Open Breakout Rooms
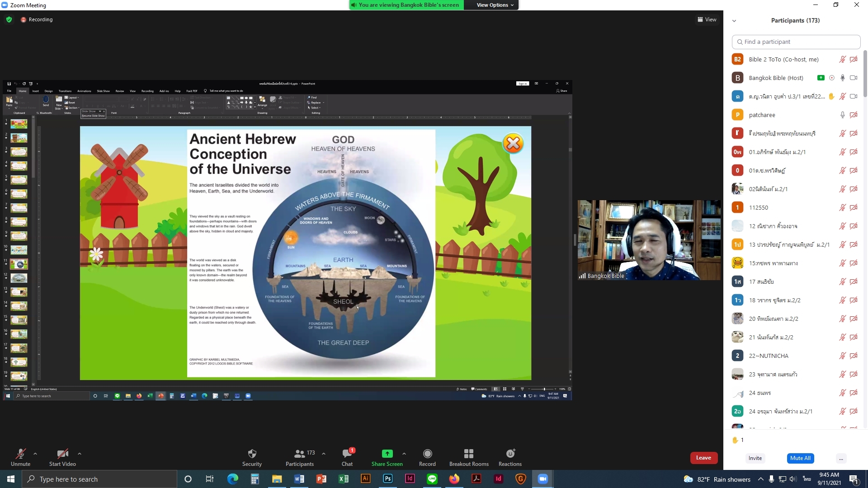Screen dimensions: 868x488 click(x=469, y=457)
